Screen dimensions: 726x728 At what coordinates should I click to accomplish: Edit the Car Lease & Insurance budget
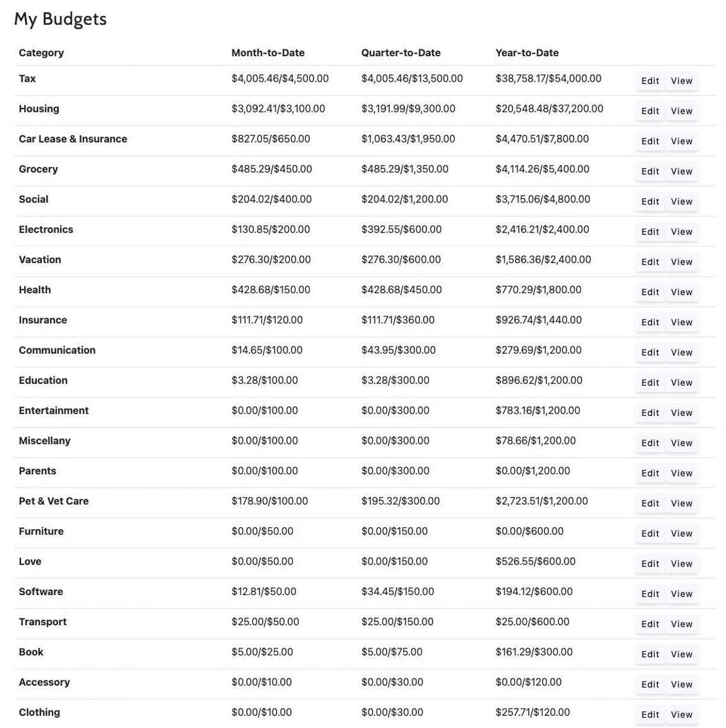650,141
